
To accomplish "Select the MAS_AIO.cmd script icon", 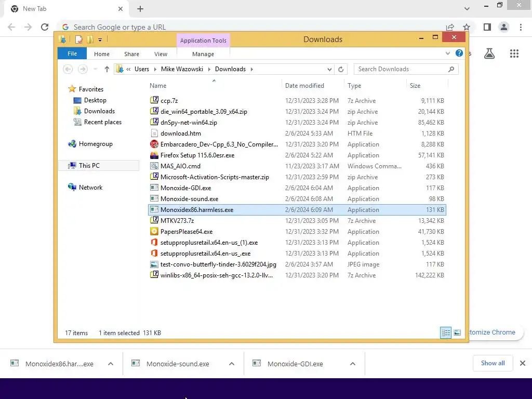I will pos(154,166).
